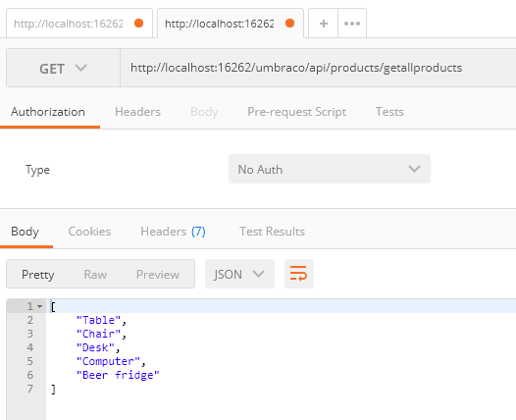The width and height of the screenshot is (516, 420).
Task: Select the response Body tab
Action: pyautogui.click(x=25, y=232)
